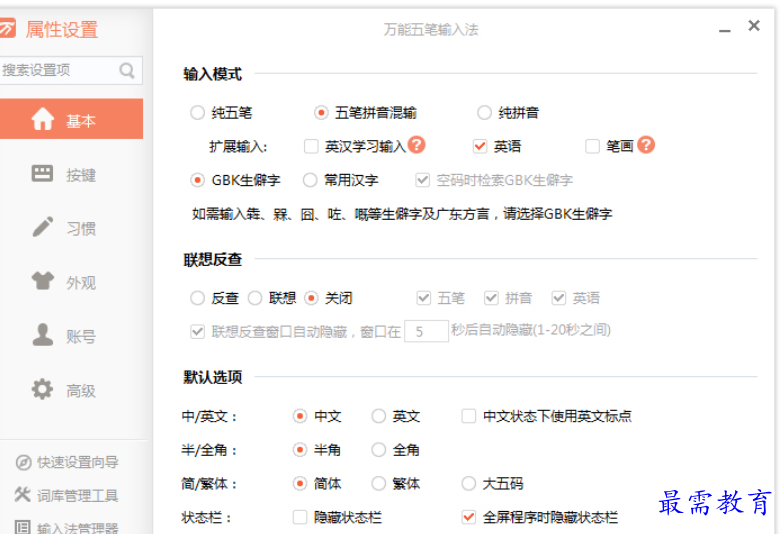
Task: Enable the 隐藏状态栏 checkbox
Action: (x=300, y=517)
